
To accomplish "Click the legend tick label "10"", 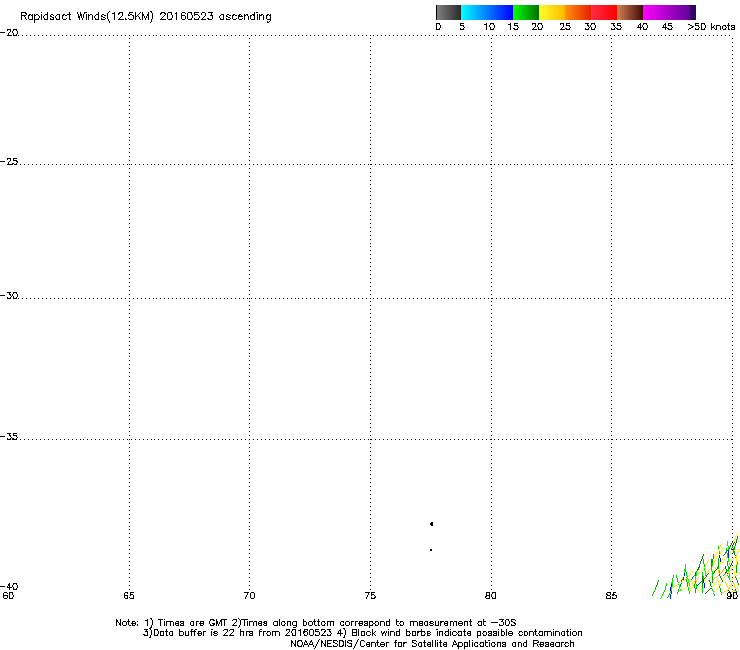I will click(489, 27).
